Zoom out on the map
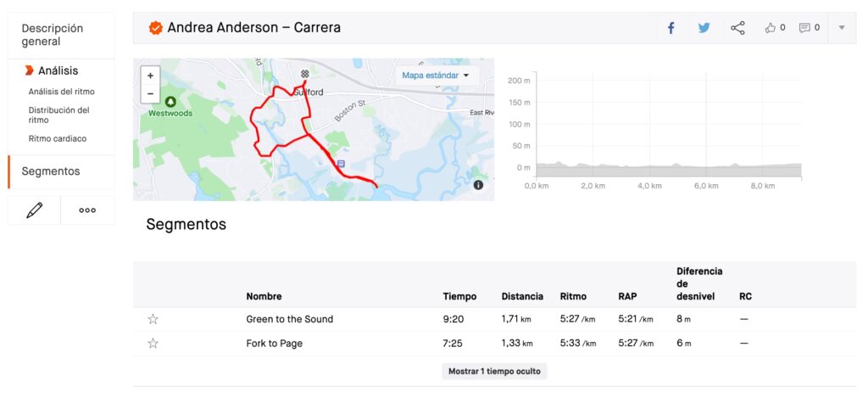Image resolution: width=868 pixels, height=403 pixels. 150,93
